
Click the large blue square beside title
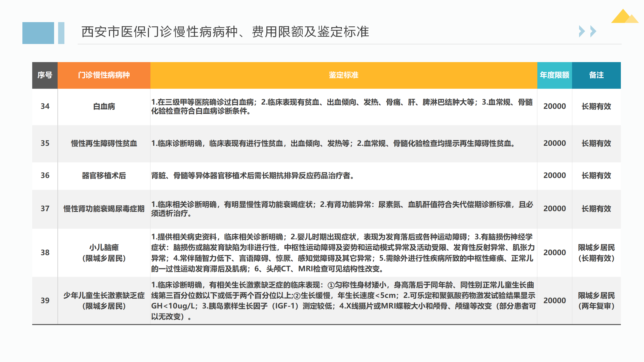click(38, 33)
